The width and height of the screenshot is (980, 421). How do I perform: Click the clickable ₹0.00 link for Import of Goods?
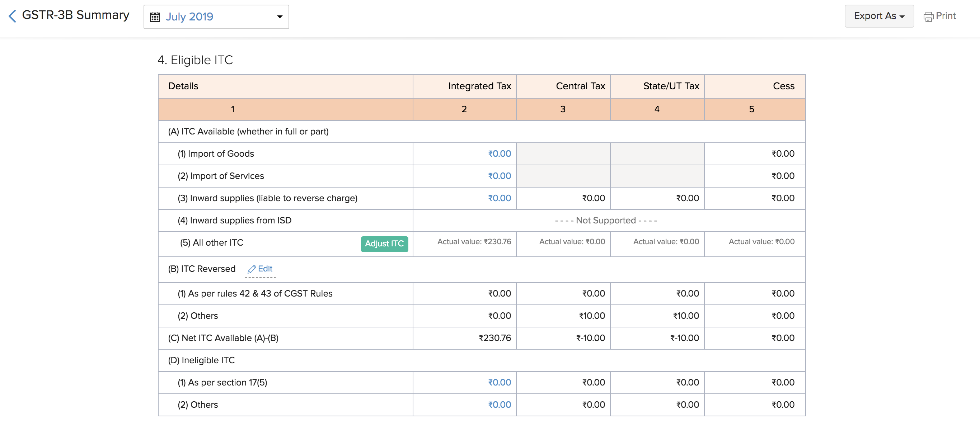point(500,153)
